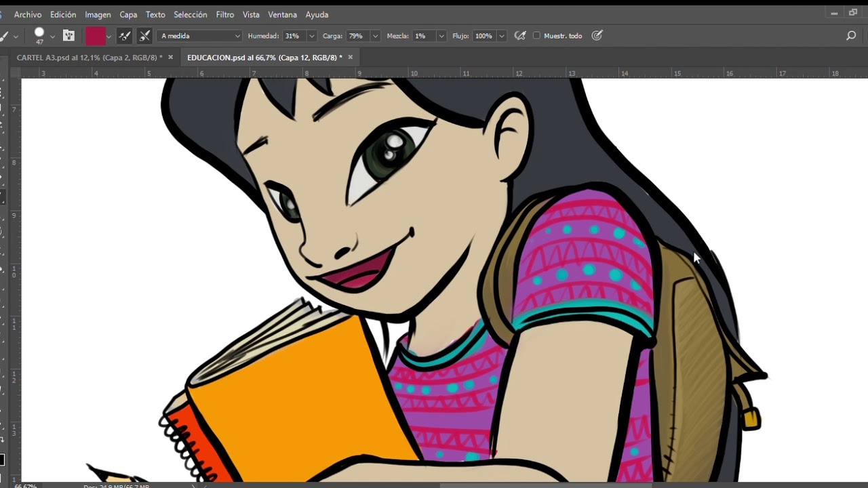Open the Selección menu
The height and width of the screenshot is (488, 868).
click(x=191, y=14)
